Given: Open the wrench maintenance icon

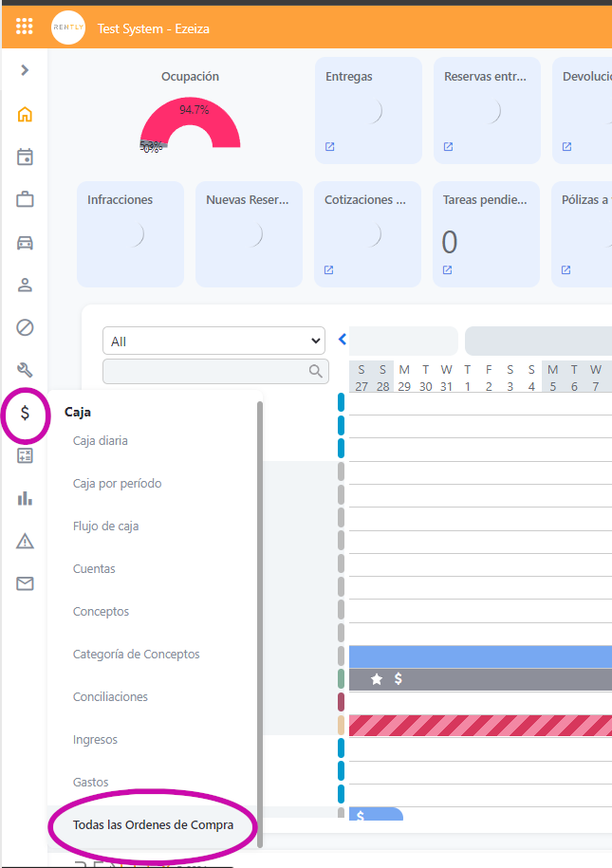Looking at the screenshot, I should pos(25,370).
